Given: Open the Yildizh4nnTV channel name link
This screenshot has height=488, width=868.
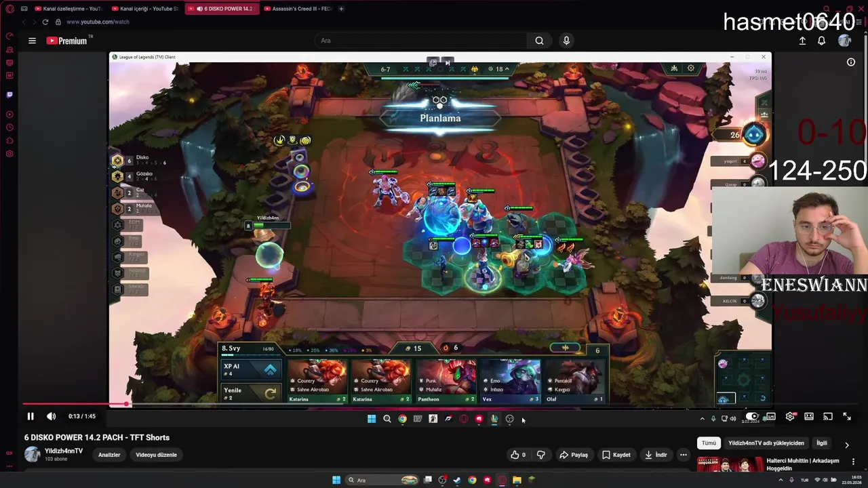Looking at the screenshot, I should pos(64,451).
